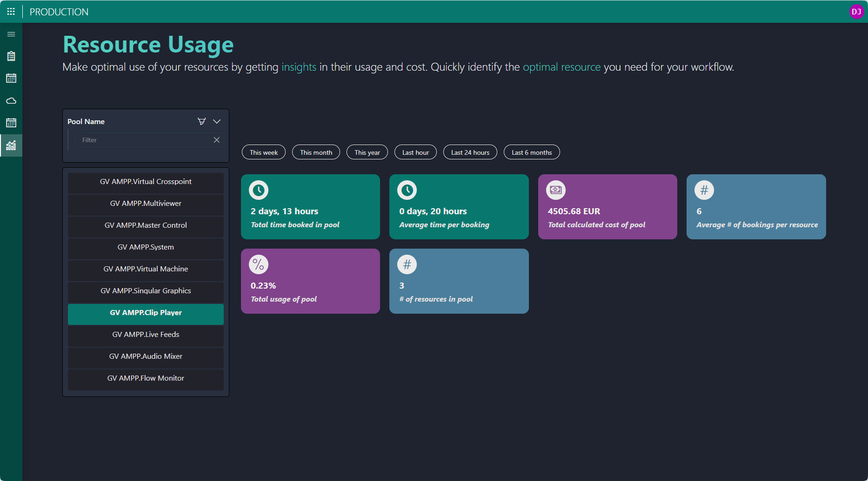Image resolution: width=868 pixels, height=481 pixels.
Task: Select the Last 24 hours time range
Action: click(470, 152)
